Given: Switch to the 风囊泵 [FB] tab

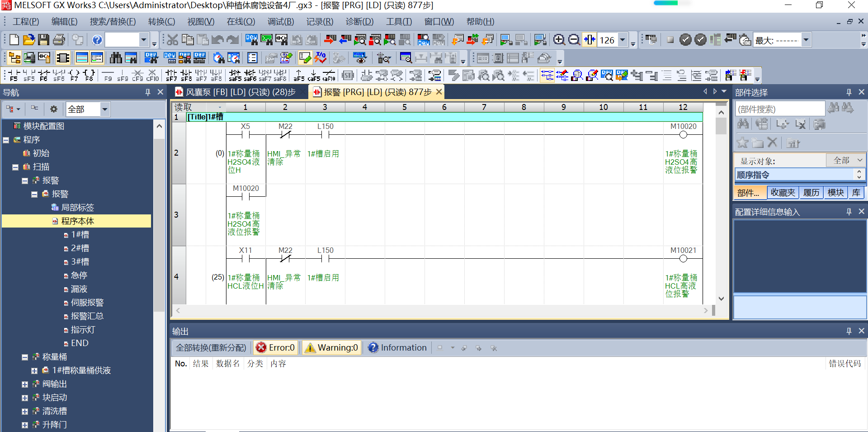Looking at the screenshot, I should [x=236, y=92].
